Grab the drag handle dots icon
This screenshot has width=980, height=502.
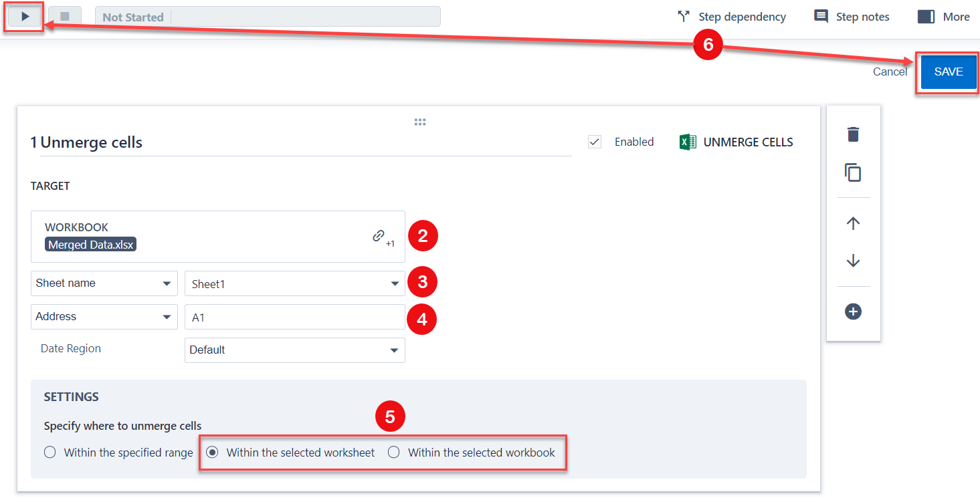pos(420,122)
